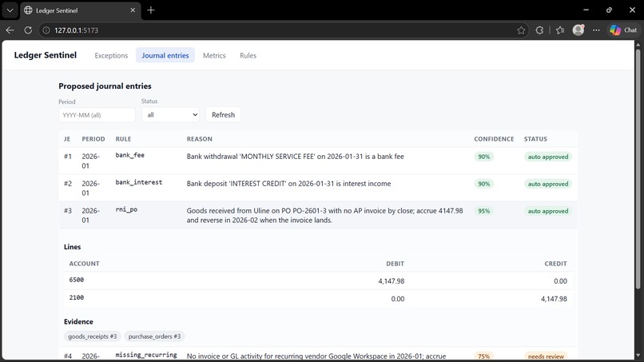Click the address bar URL

[77, 30]
